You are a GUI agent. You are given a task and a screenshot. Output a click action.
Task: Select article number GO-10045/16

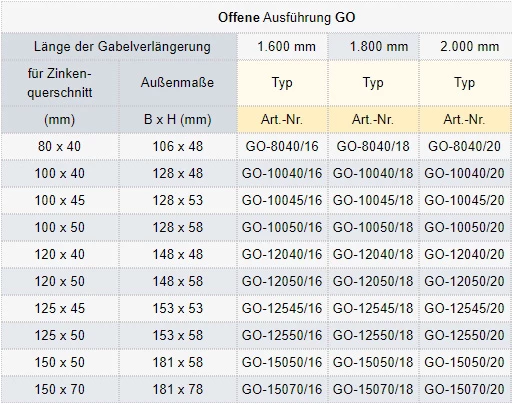point(282,200)
